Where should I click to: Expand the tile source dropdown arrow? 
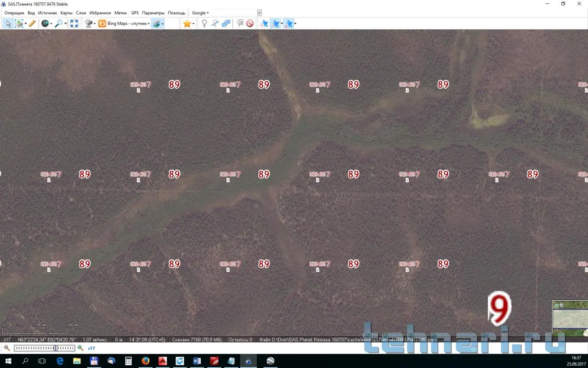coord(95,23)
